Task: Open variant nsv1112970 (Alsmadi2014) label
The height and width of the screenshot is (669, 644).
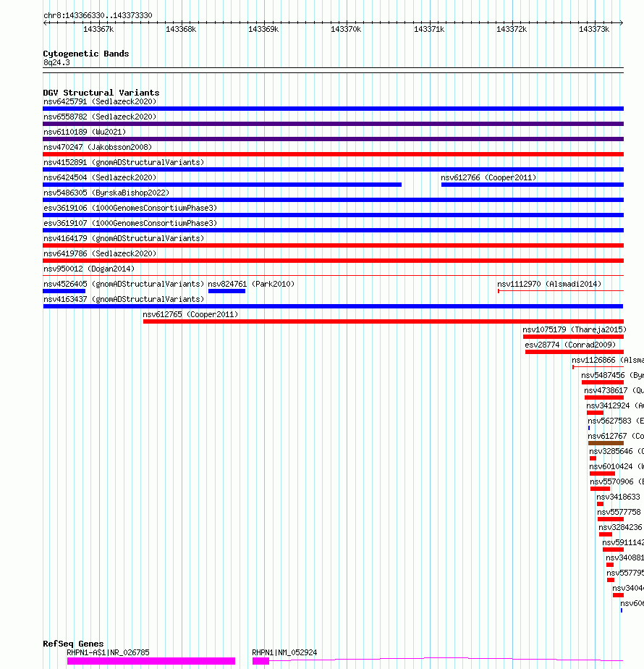Action: pyautogui.click(x=549, y=284)
